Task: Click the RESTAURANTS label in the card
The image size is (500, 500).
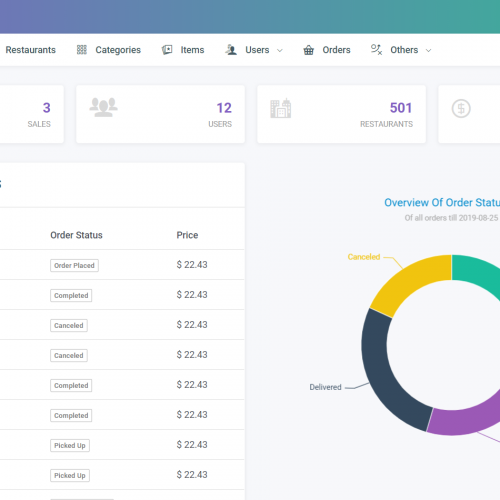Action: 386,124
